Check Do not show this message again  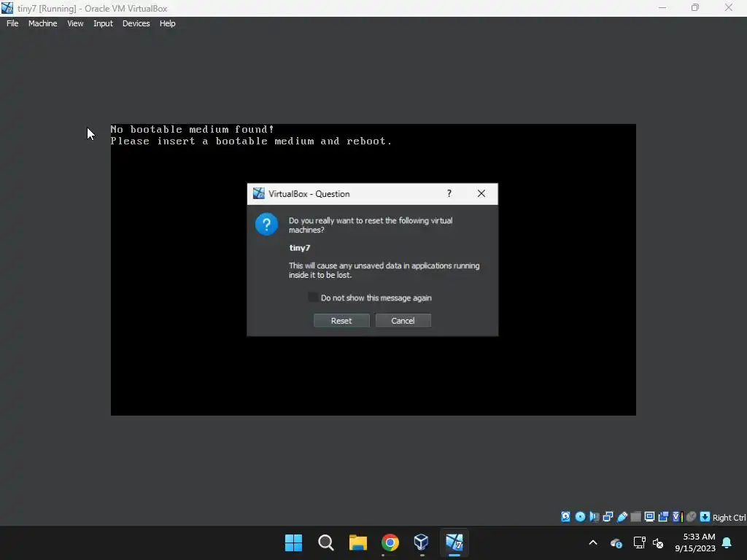pyautogui.click(x=312, y=297)
